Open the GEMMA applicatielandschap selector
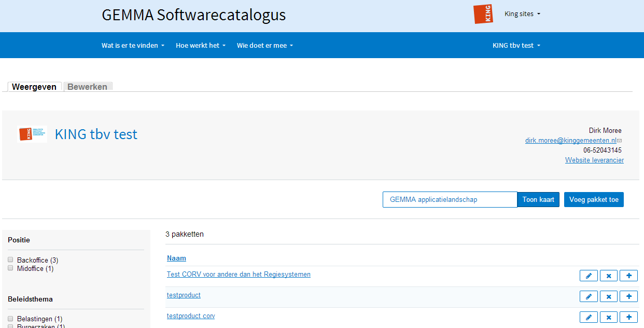 tap(450, 199)
